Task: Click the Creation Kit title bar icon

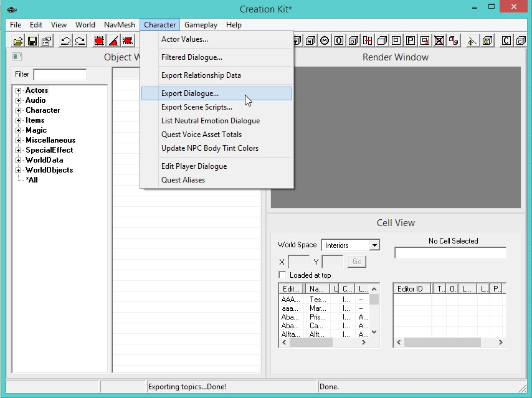Action: coord(12,9)
